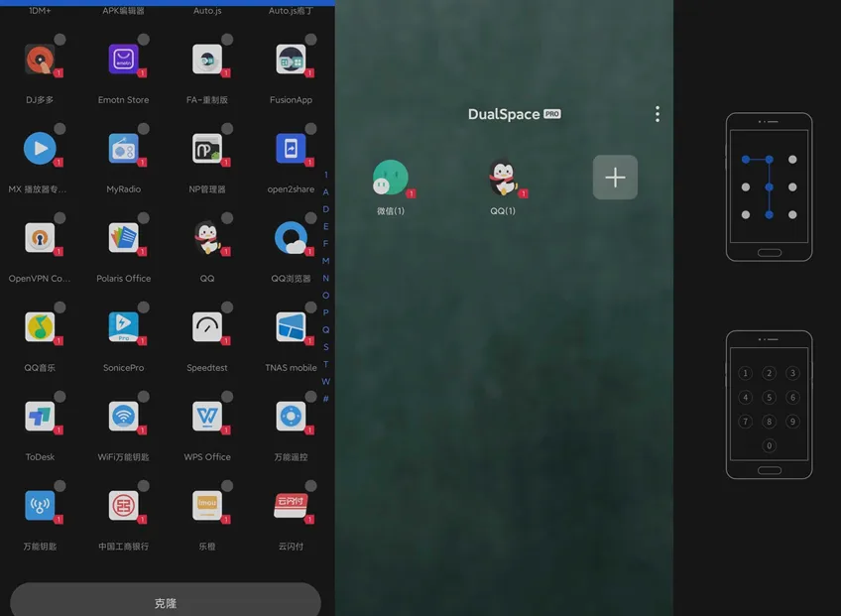Jump to # section in index bar
The height and width of the screenshot is (616, 841).
coord(325,398)
